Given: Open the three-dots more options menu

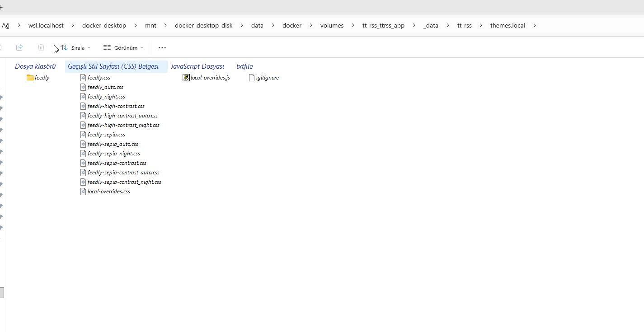Looking at the screenshot, I should [x=162, y=47].
